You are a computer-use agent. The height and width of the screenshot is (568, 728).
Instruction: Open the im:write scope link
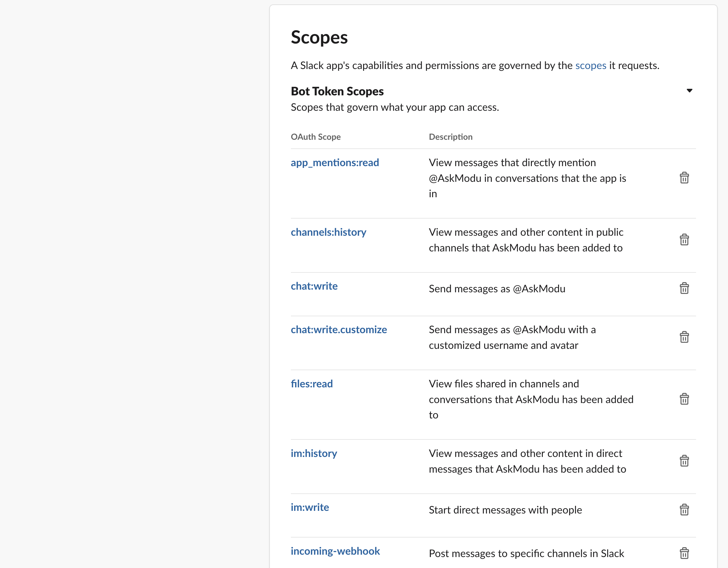[310, 507]
